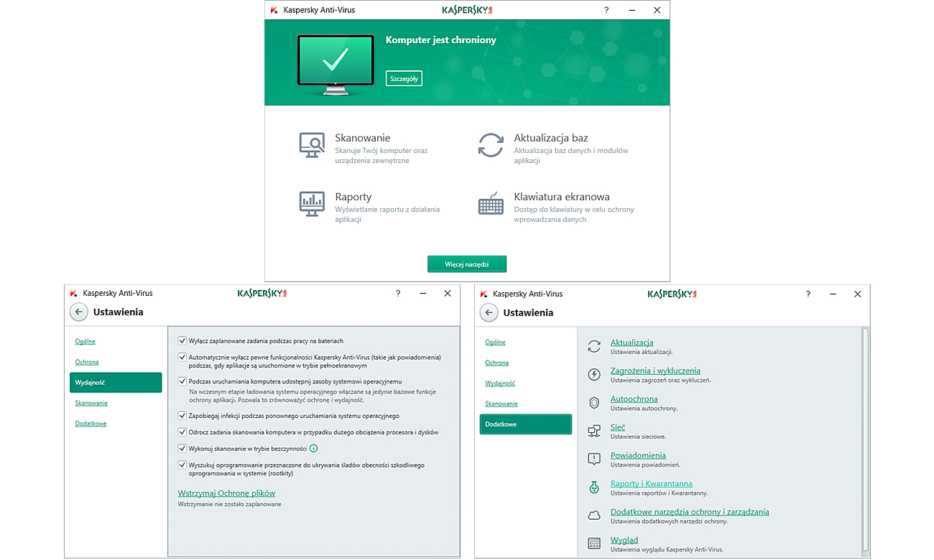Close the Dodatkowe settings window

coord(858,294)
